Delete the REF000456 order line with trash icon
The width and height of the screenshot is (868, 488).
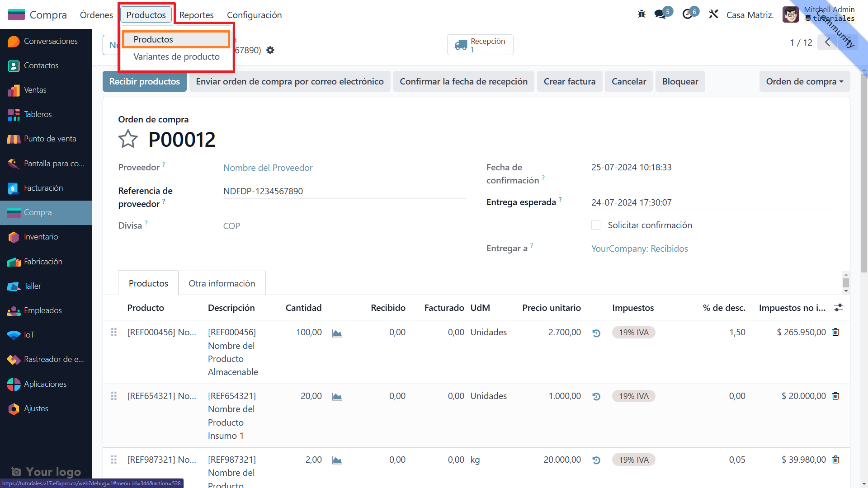click(x=835, y=332)
